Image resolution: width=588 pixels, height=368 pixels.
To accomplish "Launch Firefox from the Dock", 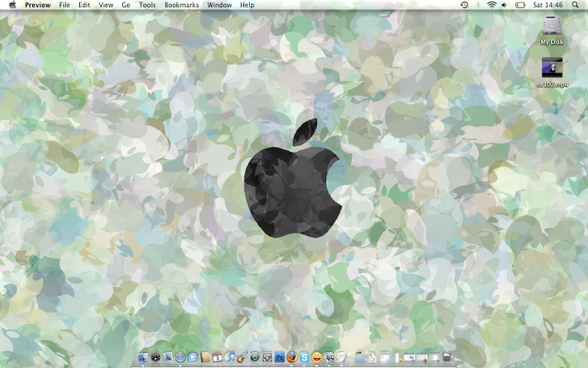I will (x=292, y=357).
